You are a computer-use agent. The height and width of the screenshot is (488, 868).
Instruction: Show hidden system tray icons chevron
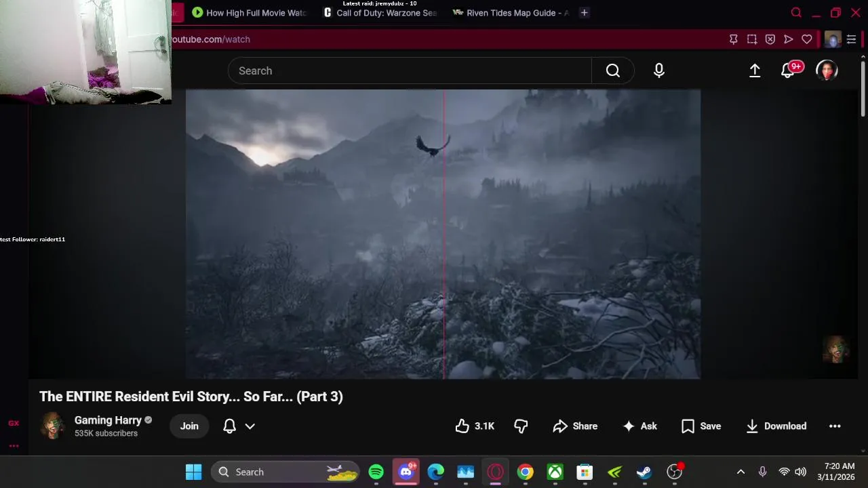[x=741, y=472]
